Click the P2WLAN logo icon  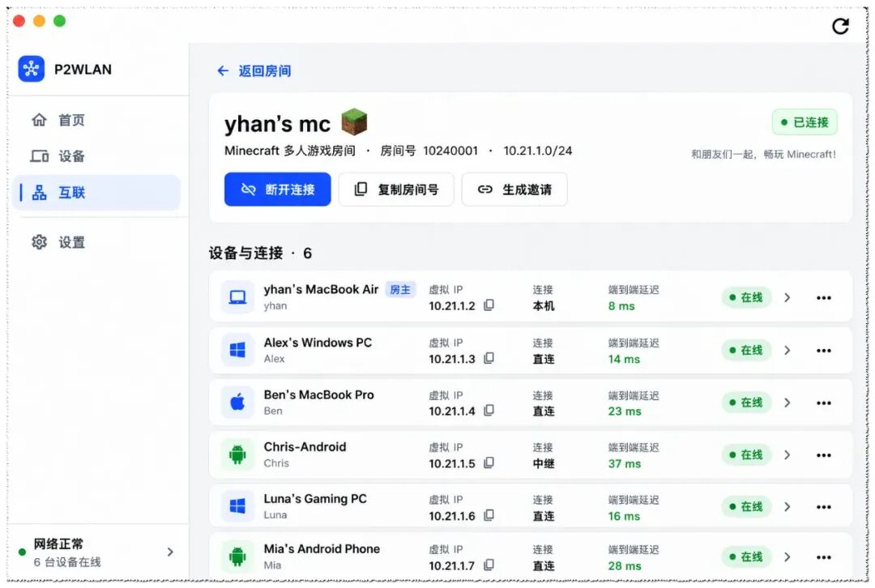[x=32, y=69]
